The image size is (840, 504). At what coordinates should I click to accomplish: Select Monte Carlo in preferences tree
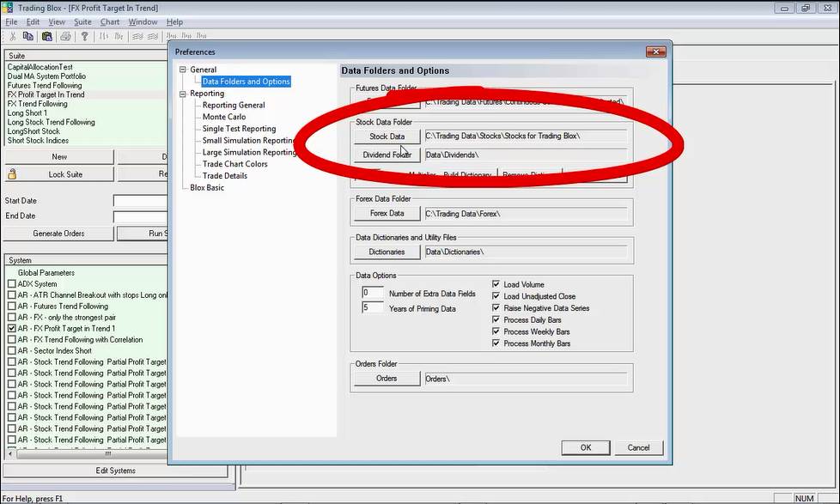[x=224, y=117]
